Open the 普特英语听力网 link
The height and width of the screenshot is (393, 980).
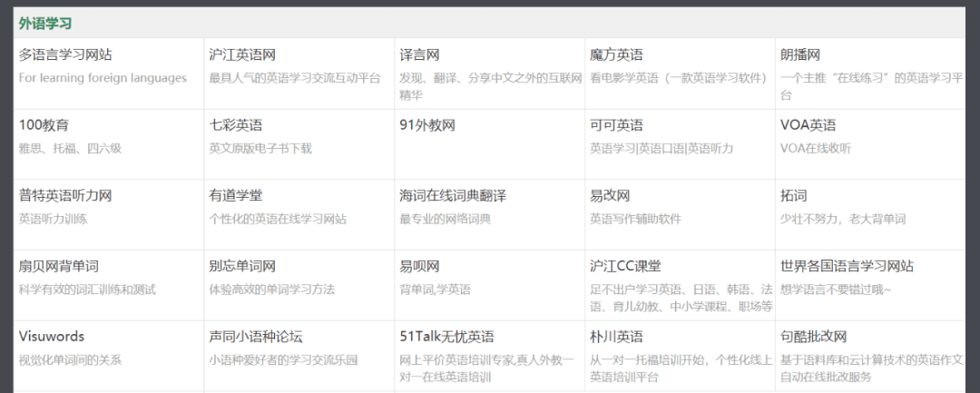point(65,195)
